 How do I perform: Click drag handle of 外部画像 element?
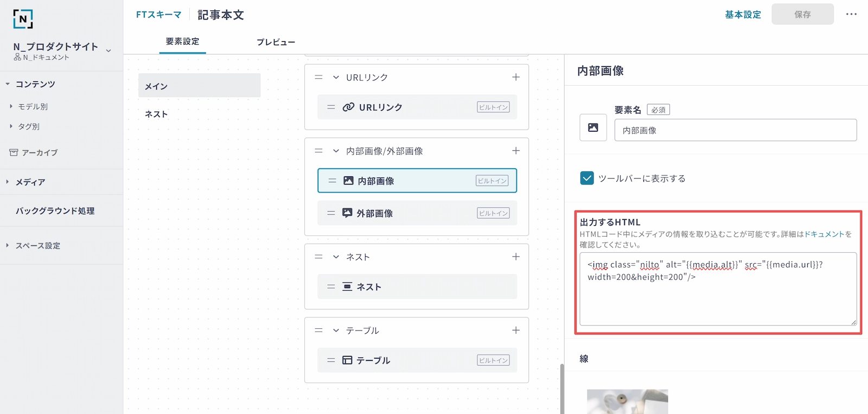(331, 213)
